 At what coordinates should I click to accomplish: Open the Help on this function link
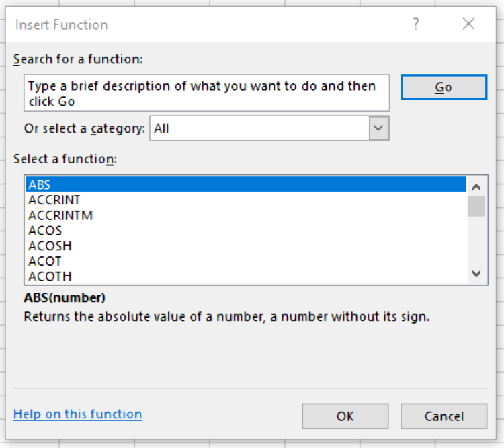pos(77,414)
